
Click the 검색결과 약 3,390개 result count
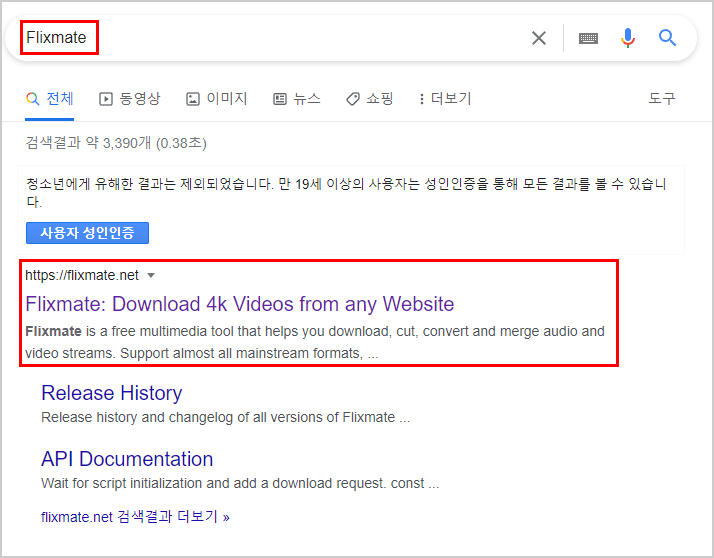pos(116,143)
